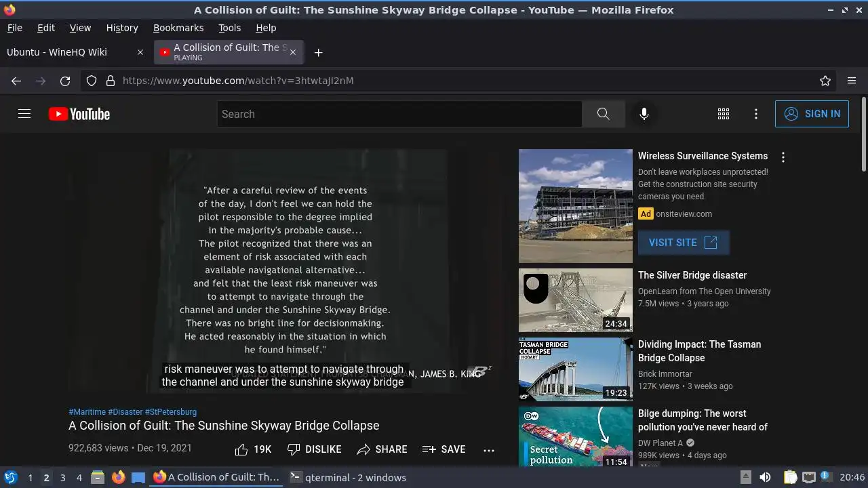Open update notification tray icon
Screen dimensions: 868x488
(826, 477)
